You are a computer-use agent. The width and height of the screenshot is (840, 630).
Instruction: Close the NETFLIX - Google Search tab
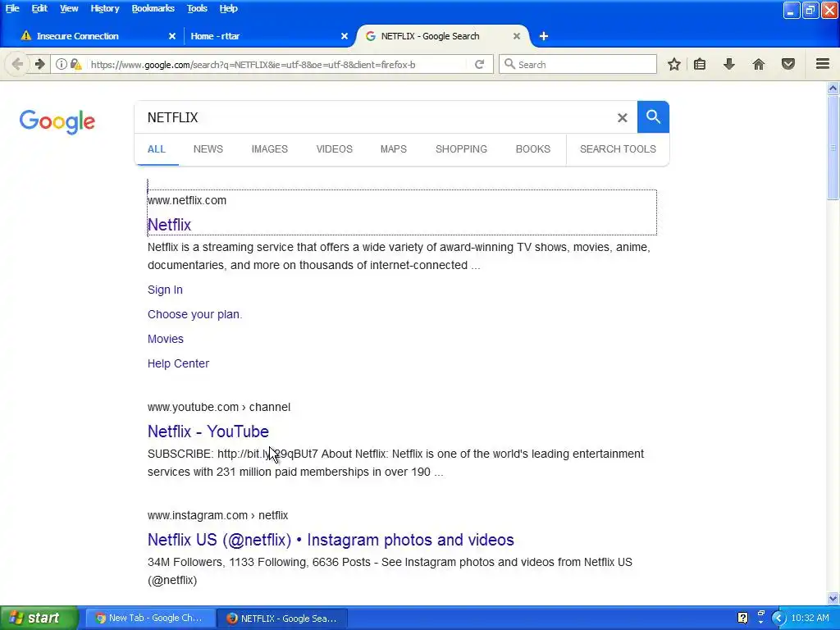click(x=517, y=36)
